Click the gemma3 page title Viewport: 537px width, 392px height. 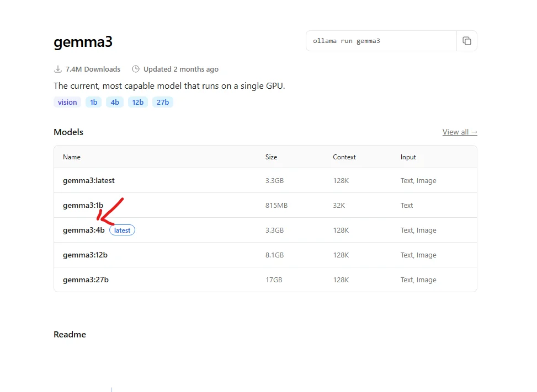click(83, 42)
